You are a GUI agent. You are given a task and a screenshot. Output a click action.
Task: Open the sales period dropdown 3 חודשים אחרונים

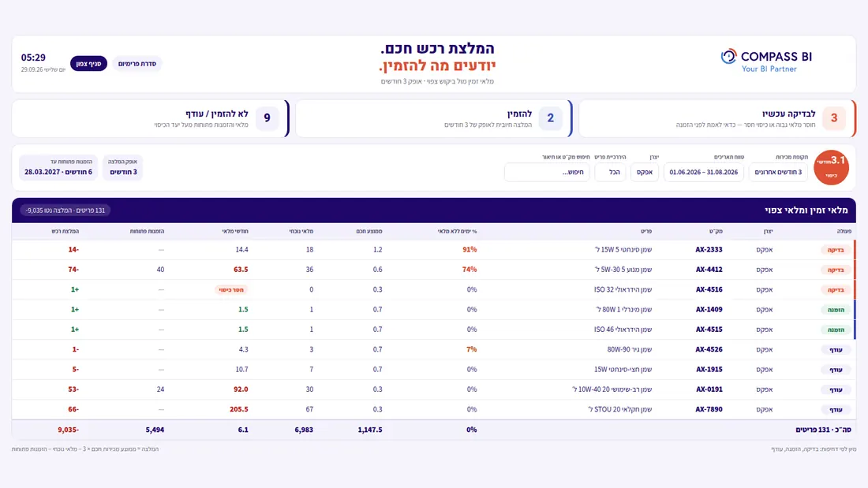(778, 172)
